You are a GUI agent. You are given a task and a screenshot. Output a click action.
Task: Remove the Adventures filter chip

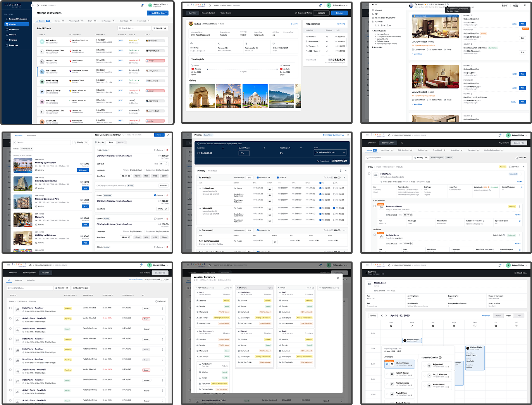coord(31,149)
